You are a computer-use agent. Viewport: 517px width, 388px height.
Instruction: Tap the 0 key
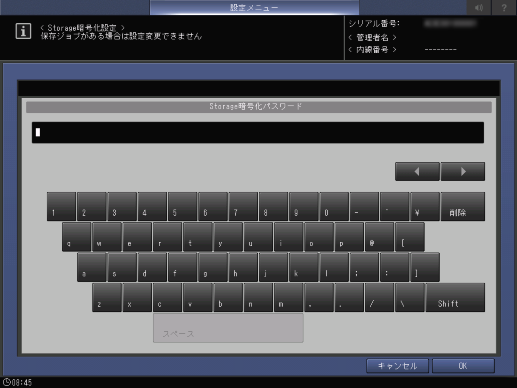pos(334,206)
